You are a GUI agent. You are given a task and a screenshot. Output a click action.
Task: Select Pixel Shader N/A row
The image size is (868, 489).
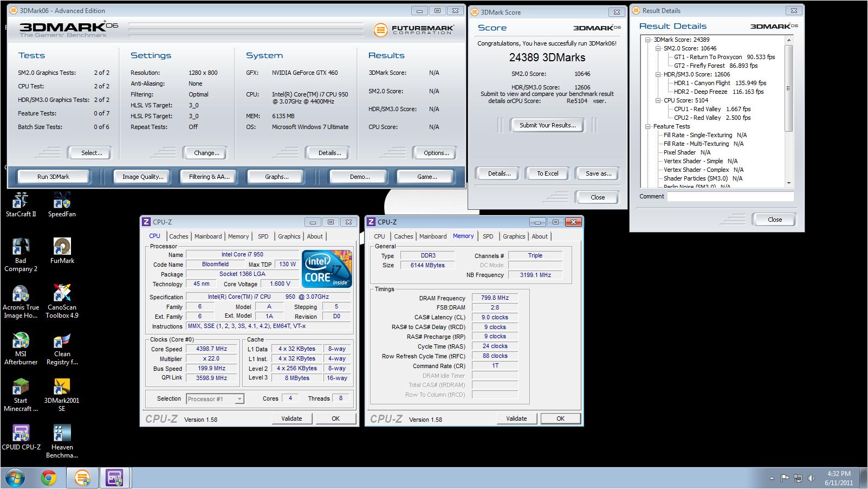[x=686, y=152]
